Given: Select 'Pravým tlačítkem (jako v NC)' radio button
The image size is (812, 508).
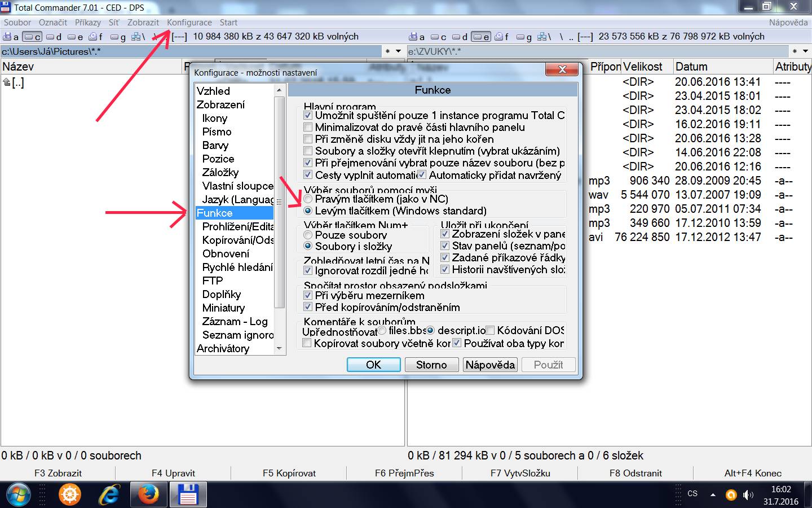Looking at the screenshot, I should click(308, 199).
